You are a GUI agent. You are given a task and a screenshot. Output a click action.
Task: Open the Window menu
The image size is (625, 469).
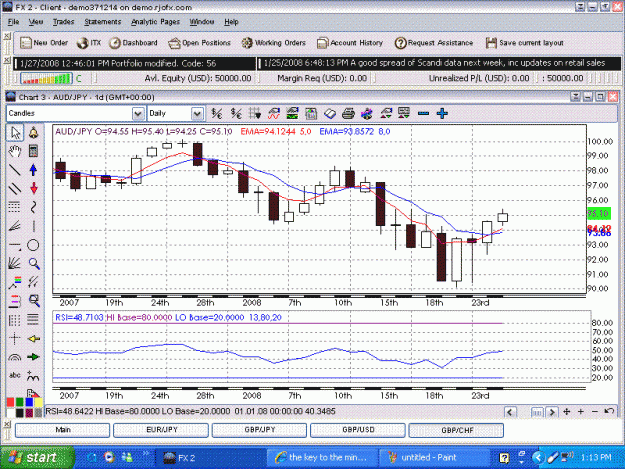(x=202, y=22)
